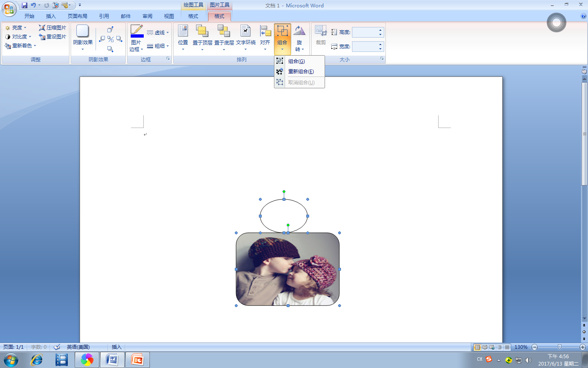Nudge shadow left icon
The width and height of the screenshot is (588, 368).
pos(102,39)
